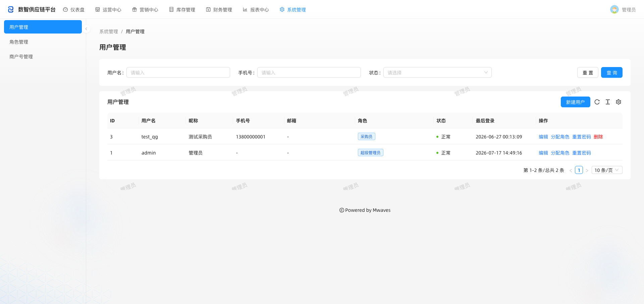Open the 系统管理 menu

tap(293, 10)
